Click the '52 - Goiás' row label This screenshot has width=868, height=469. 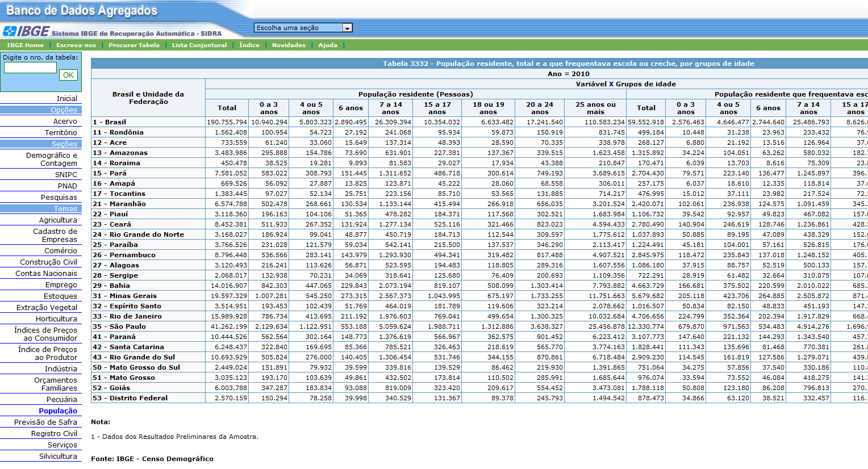click(x=111, y=388)
